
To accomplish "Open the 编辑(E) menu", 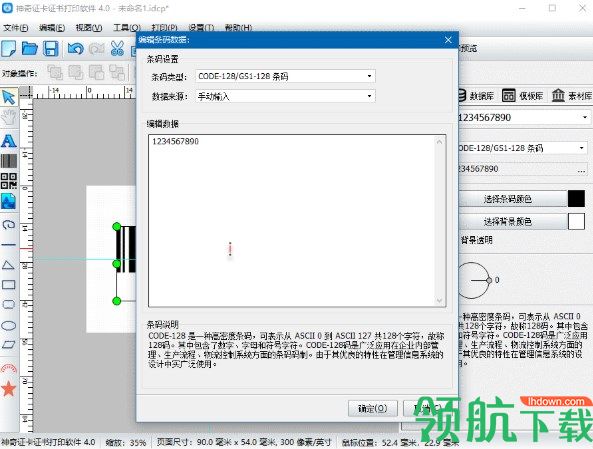I will click(52, 28).
